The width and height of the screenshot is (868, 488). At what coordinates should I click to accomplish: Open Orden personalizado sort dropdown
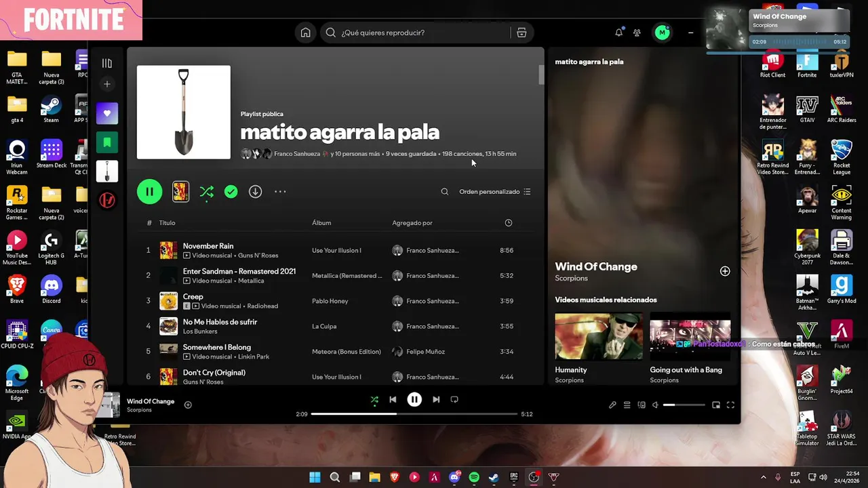click(x=495, y=192)
